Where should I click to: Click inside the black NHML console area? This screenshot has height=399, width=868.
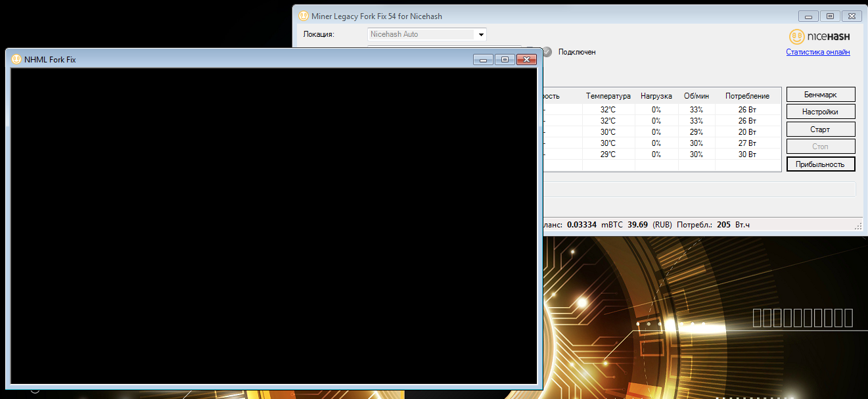(274, 226)
